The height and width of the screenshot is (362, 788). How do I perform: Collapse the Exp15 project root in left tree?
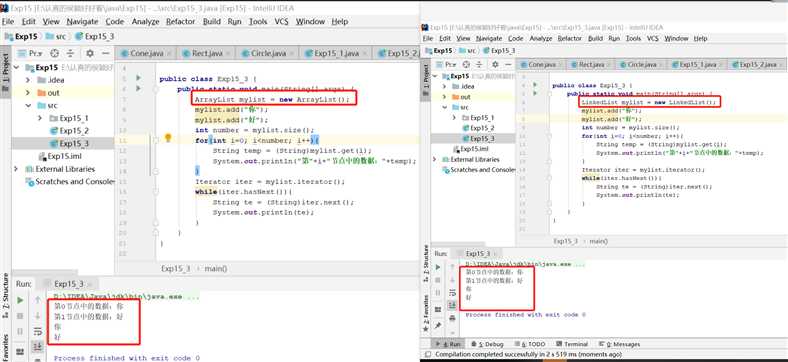16,67
